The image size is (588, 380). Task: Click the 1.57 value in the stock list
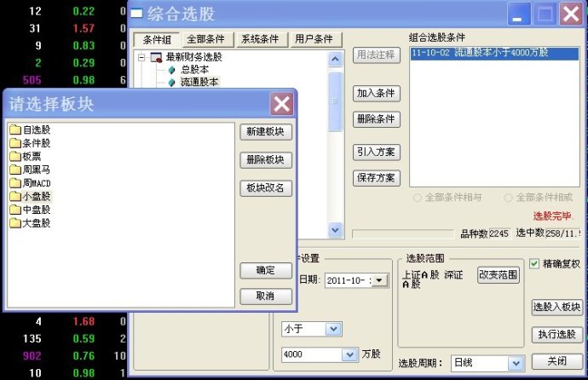[x=84, y=28]
